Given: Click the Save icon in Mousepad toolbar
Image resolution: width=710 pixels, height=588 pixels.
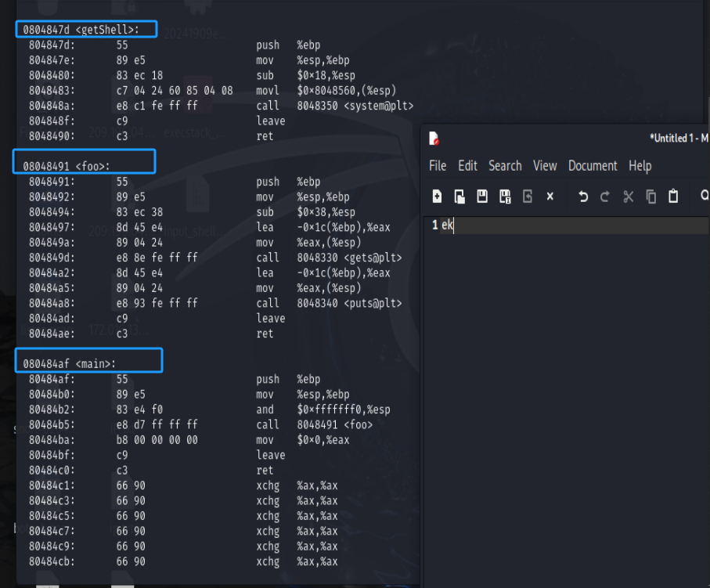Looking at the screenshot, I should tap(481, 197).
